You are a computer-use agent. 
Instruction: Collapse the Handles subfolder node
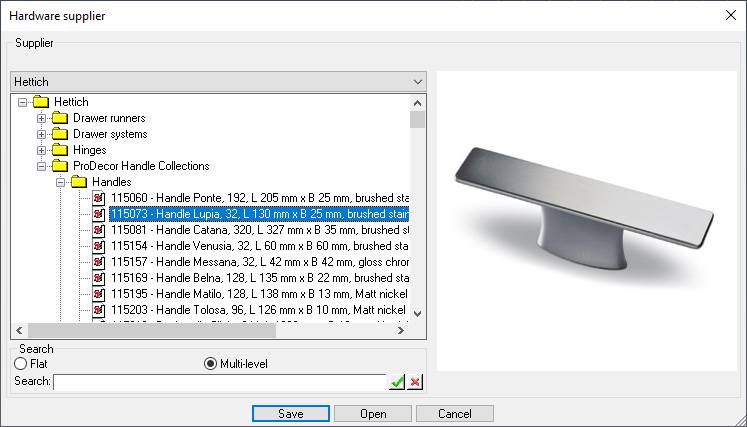[x=61, y=182]
